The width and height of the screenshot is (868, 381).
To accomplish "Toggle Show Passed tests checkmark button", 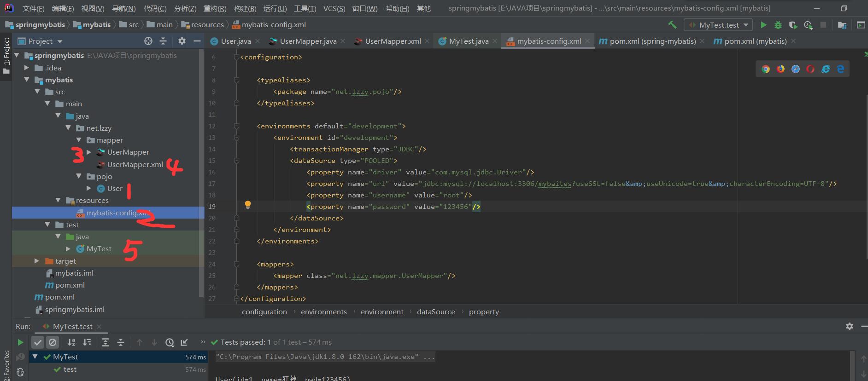I will 38,342.
